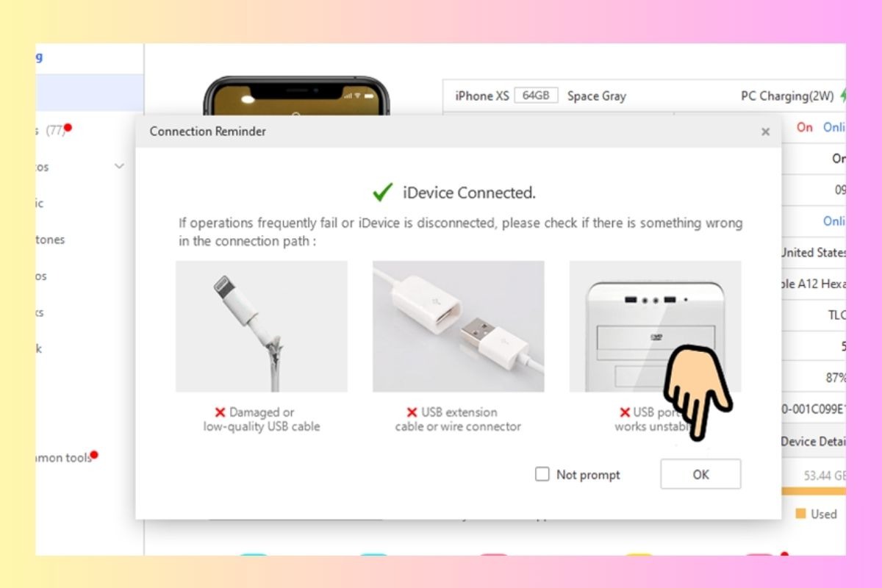Select the damaged USB cable image
The width and height of the screenshot is (882, 588).
pyautogui.click(x=262, y=326)
